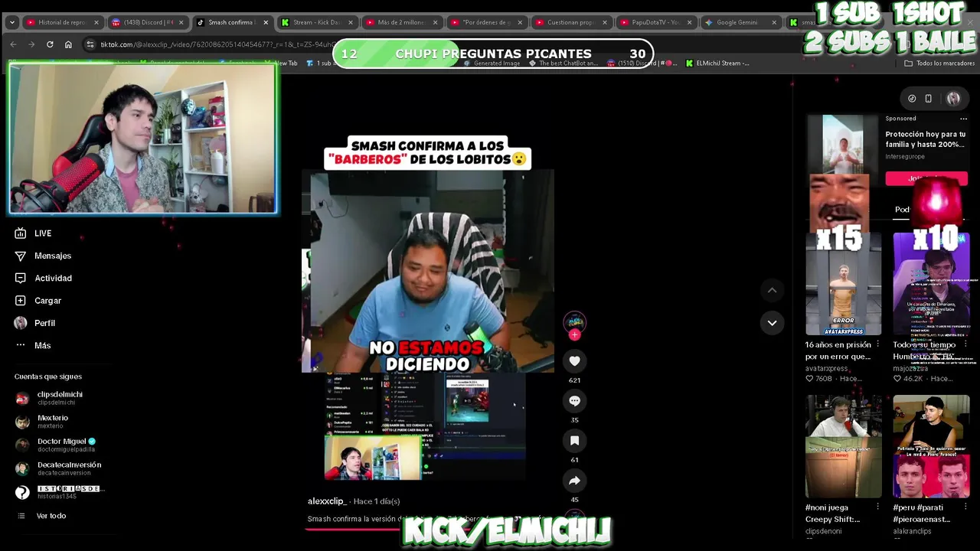This screenshot has height=551, width=980.
Task: Open the sponsored 'Protección hoy para tu familia' ad
Action: [925, 139]
